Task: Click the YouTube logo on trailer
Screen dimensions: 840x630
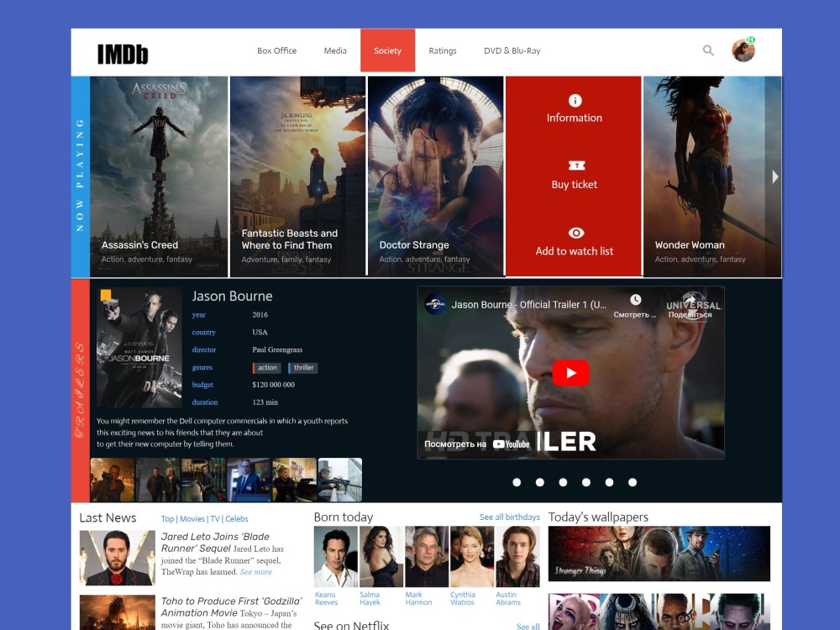Action: click(511, 444)
